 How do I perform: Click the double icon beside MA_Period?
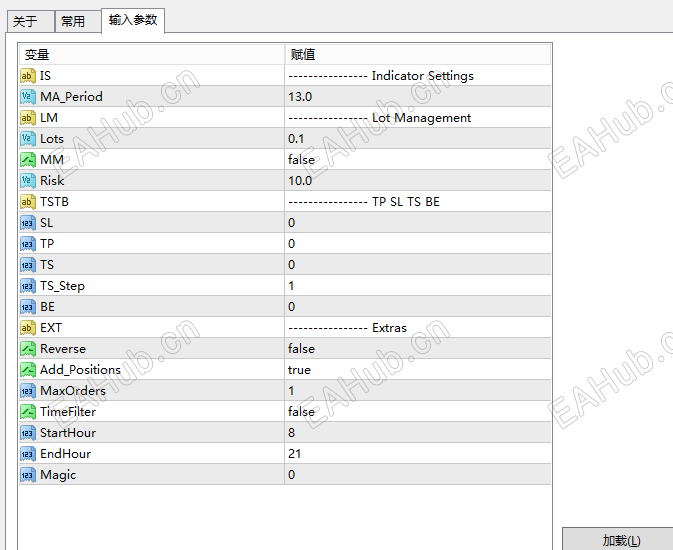[28, 97]
